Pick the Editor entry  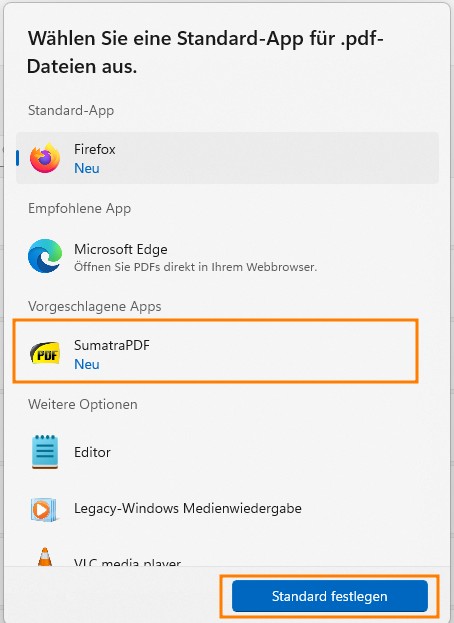point(227,452)
